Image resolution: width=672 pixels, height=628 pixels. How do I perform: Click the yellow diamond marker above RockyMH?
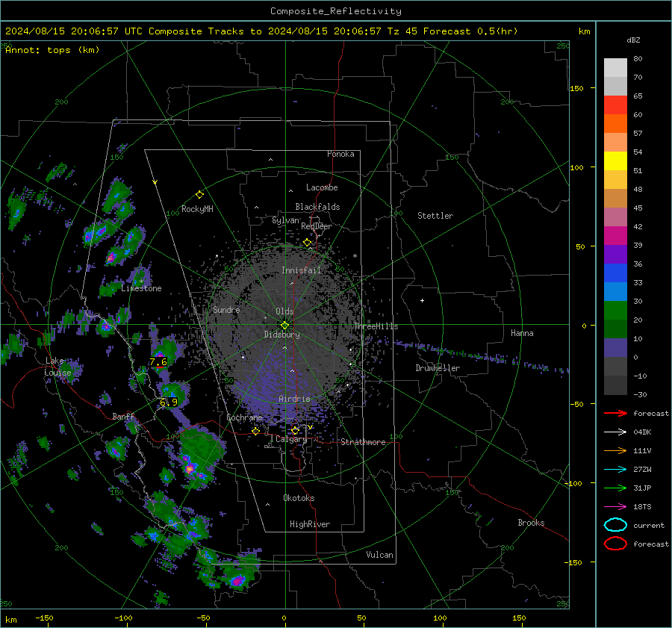tap(199, 195)
